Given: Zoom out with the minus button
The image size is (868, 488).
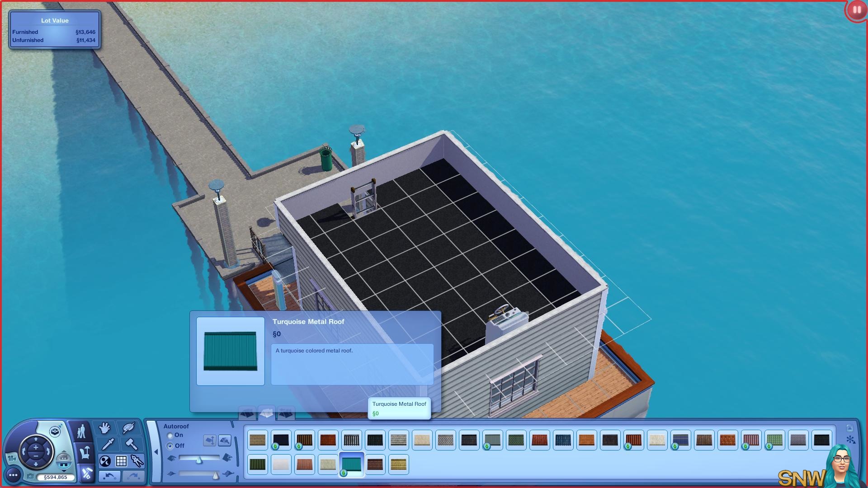Looking at the screenshot, I should click(x=36, y=455).
